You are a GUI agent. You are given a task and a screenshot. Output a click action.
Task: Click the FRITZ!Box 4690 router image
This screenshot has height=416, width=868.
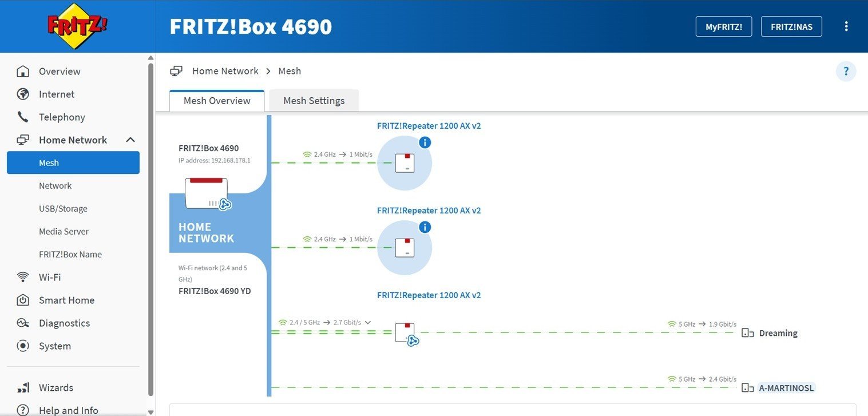(207, 193)
